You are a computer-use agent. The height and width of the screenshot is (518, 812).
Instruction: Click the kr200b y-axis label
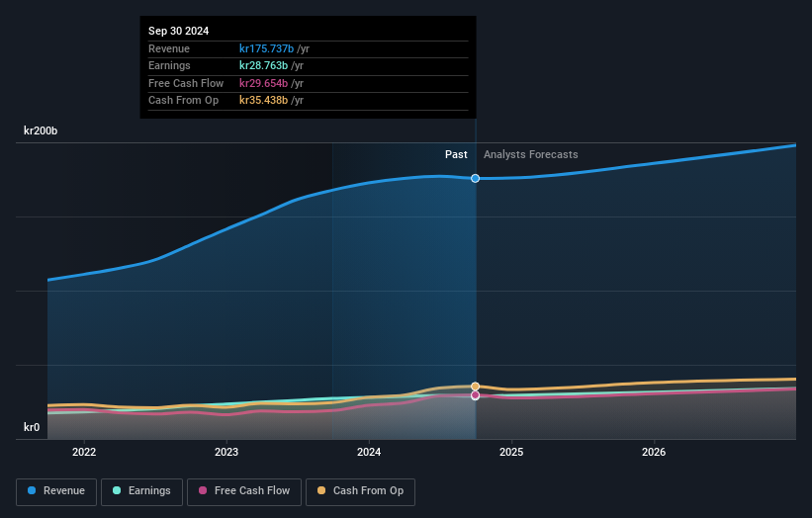41,130
